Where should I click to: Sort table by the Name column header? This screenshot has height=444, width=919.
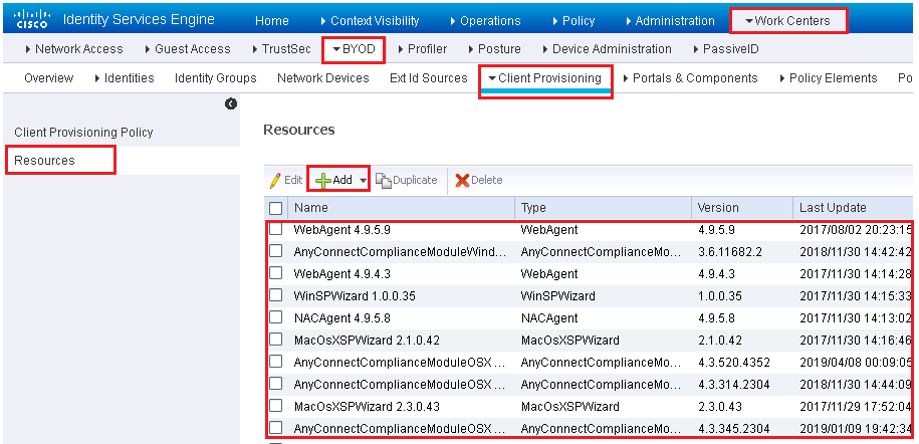(x=311, y=208)
